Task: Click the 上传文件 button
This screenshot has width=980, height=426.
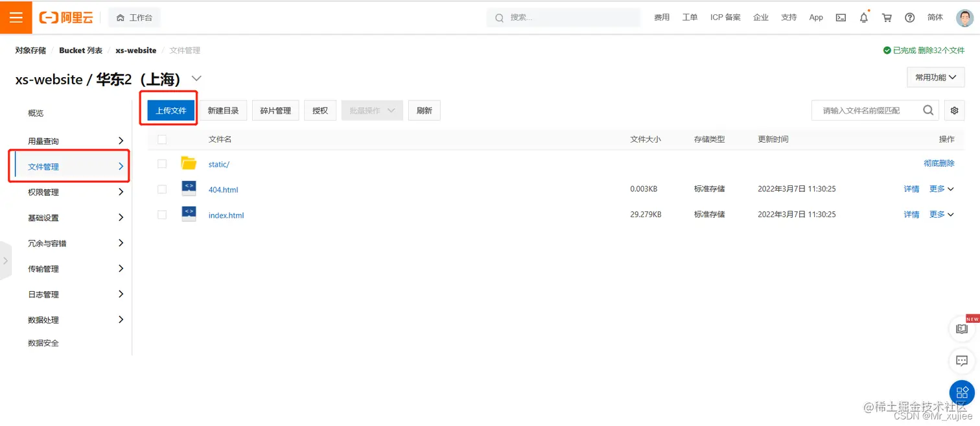Action: [171, 110]
